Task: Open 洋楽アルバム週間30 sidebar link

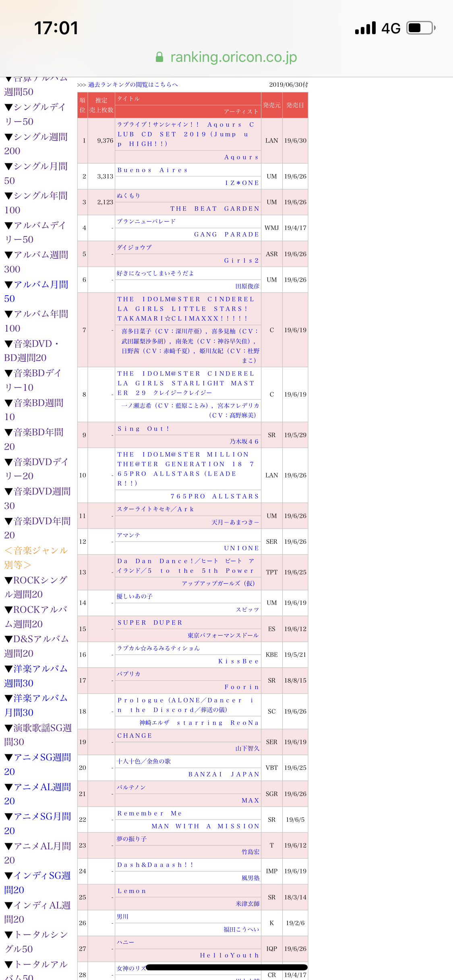Action: (36, 676)
